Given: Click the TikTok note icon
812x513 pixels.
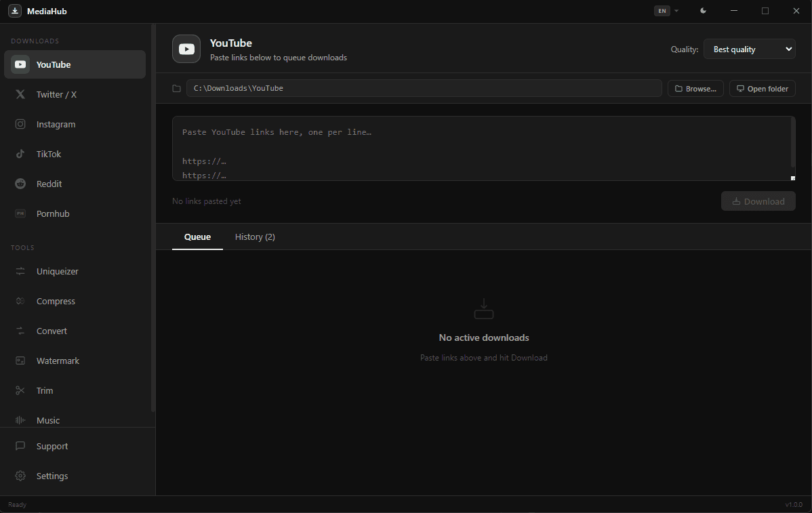Looking at the screenshot, I should [20, 154].
